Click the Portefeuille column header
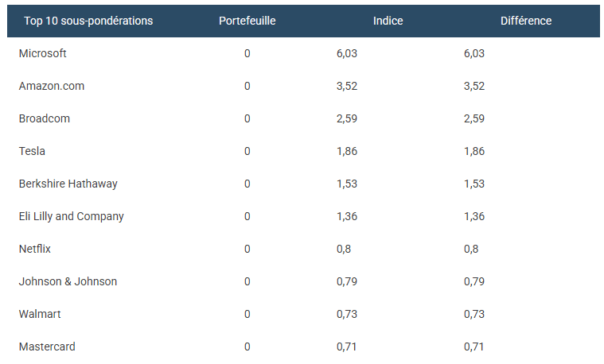604x364 pixels. tap(247, 21)
